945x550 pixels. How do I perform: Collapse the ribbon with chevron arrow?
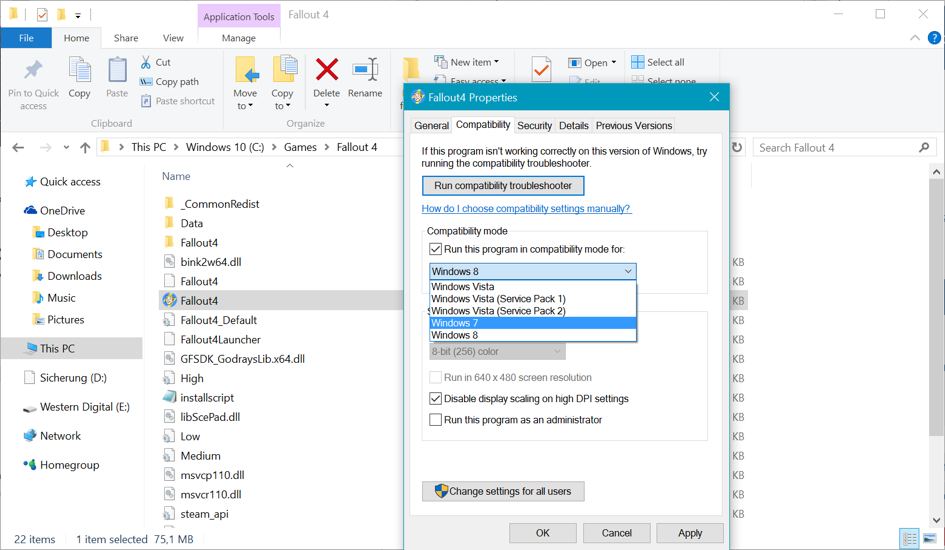click(x=915, y=38)
